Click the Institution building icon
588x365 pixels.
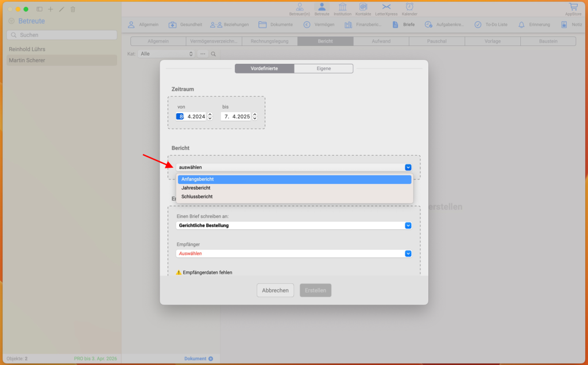pos(343,7)
